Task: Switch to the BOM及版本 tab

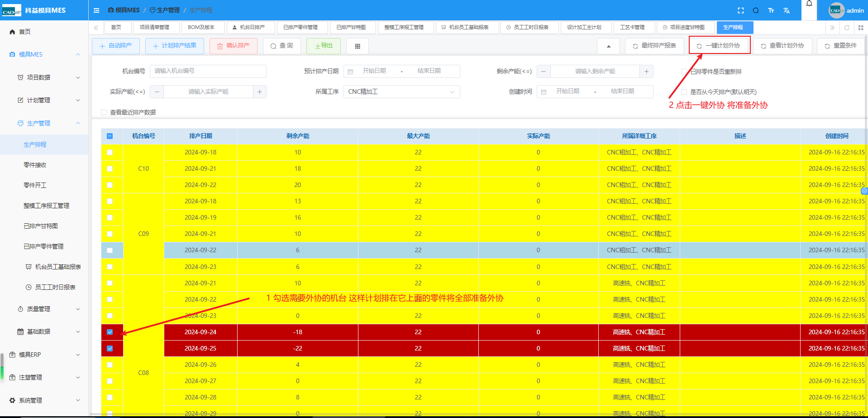Action: point(203,28)
